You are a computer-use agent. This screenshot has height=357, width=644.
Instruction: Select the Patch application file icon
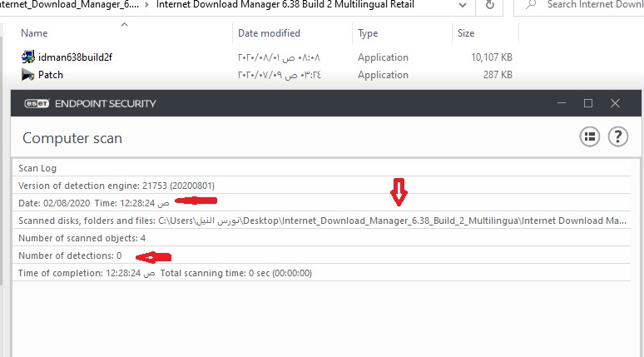tap(28, 75)
